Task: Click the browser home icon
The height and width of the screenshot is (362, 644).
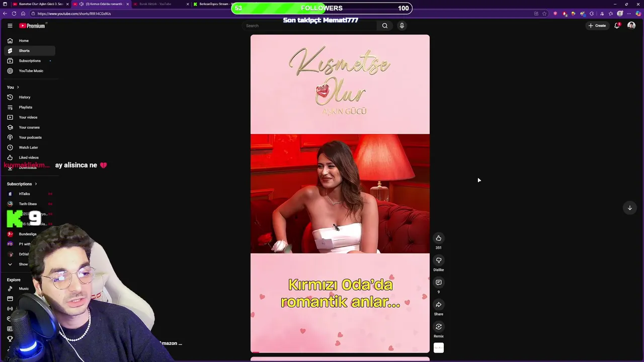Action: tap(23, 14)
